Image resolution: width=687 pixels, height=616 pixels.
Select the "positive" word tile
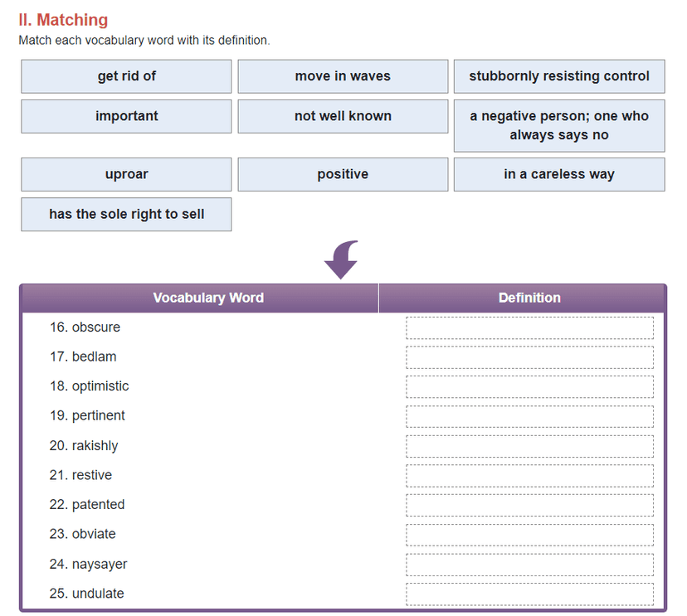pyautogui.click(x=343, y=174)
